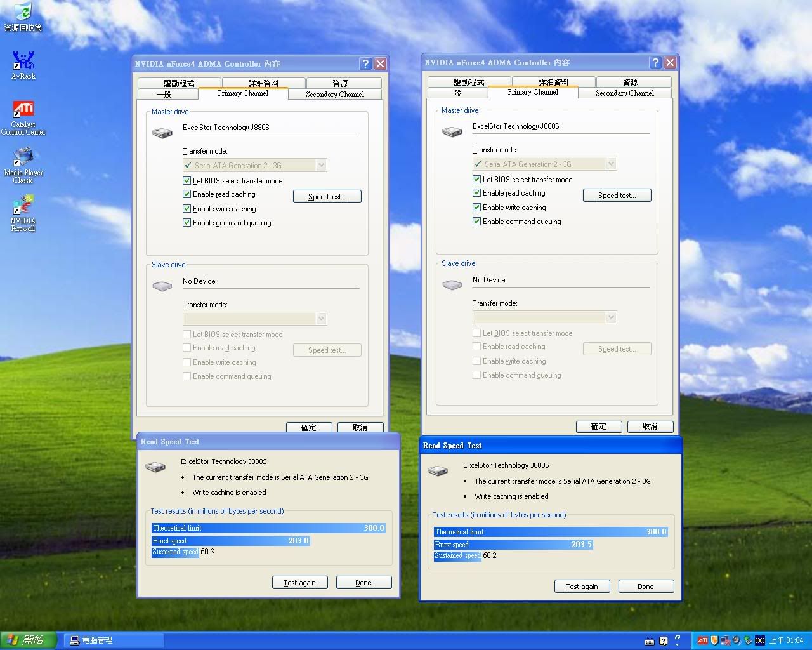
Task: Click the system tray clock showing 上午 01:04
Action: tap(787, 640)
